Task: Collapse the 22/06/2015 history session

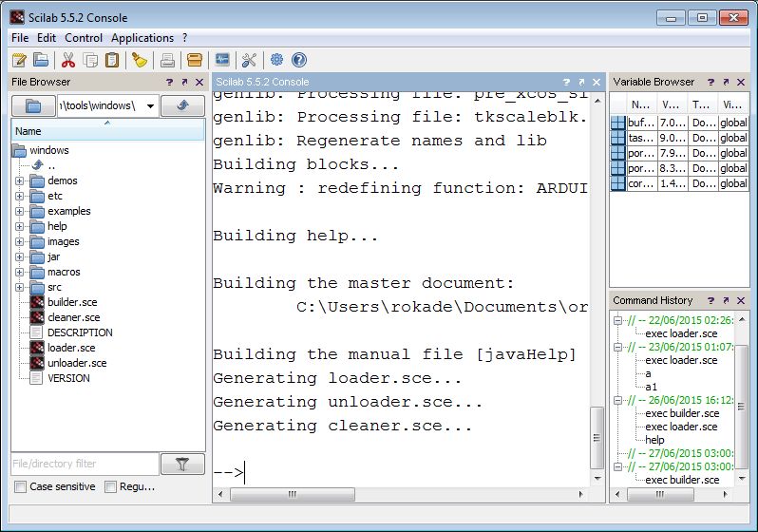Action: (x=617, y=320)
